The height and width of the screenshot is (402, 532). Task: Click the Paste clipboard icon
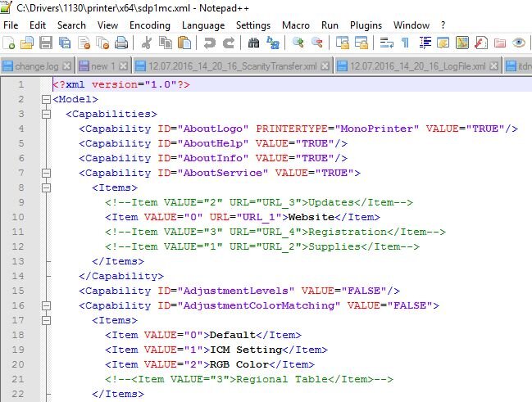click(x=184, y=43)
